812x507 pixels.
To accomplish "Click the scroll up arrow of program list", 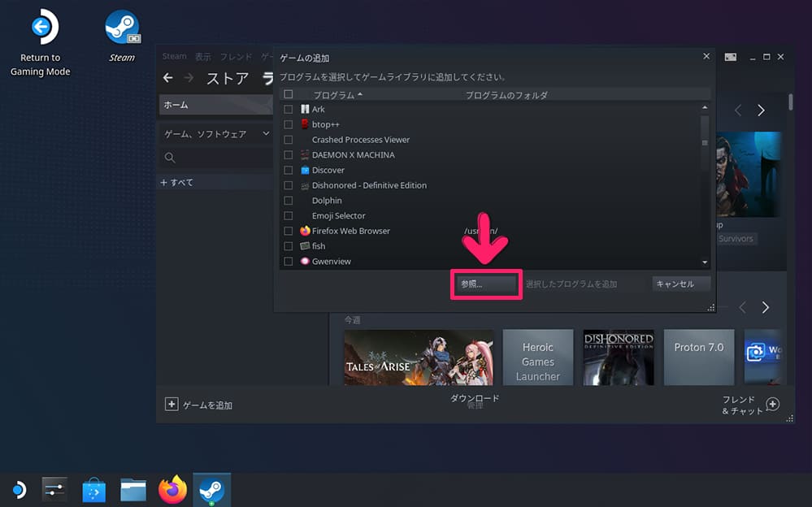I will [x=705, y=107].
